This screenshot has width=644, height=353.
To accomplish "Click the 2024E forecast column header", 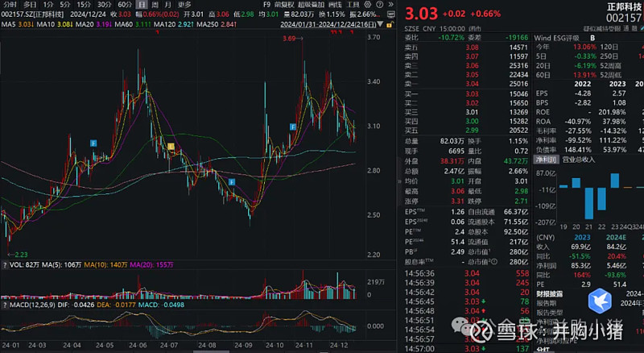I will [x=616, y=238].
